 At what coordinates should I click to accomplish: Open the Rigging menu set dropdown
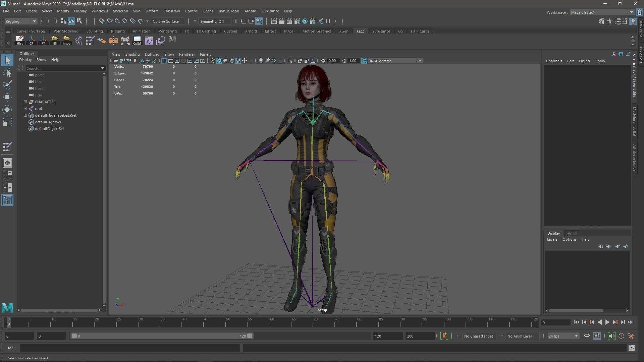[21, 21]
